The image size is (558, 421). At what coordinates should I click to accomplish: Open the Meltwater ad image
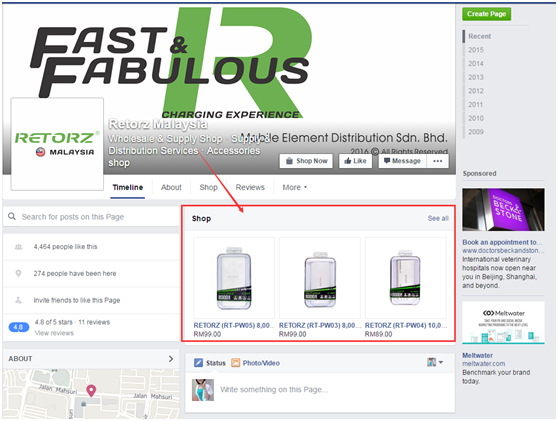point(503,323)
